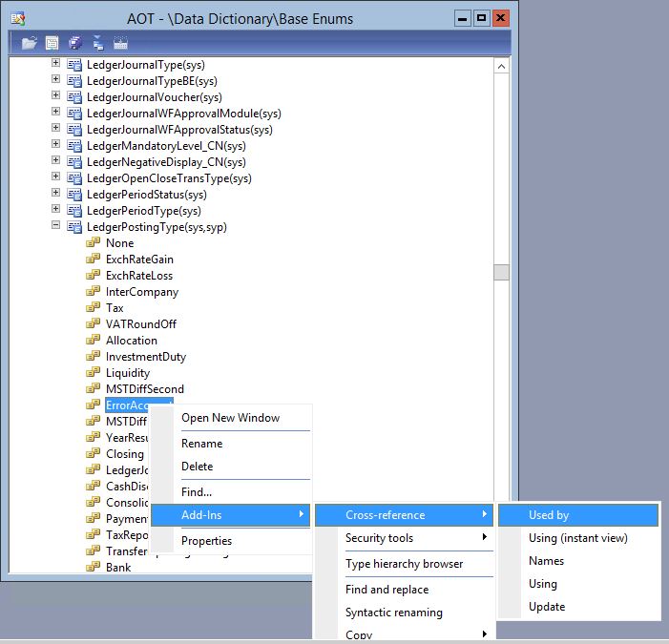The height and width of the screenshot is (644, 669).
Task: Choose "Using (instant view)" option
Action: (577, 538)
